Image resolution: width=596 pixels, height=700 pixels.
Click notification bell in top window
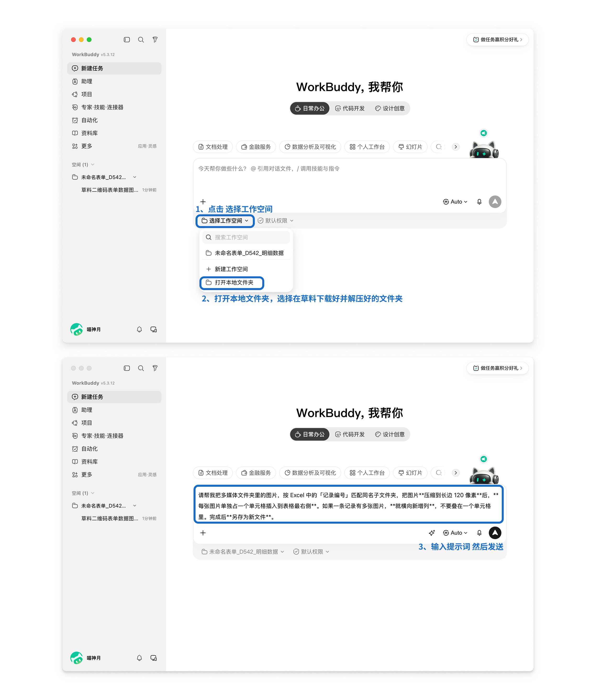[139, 329]
